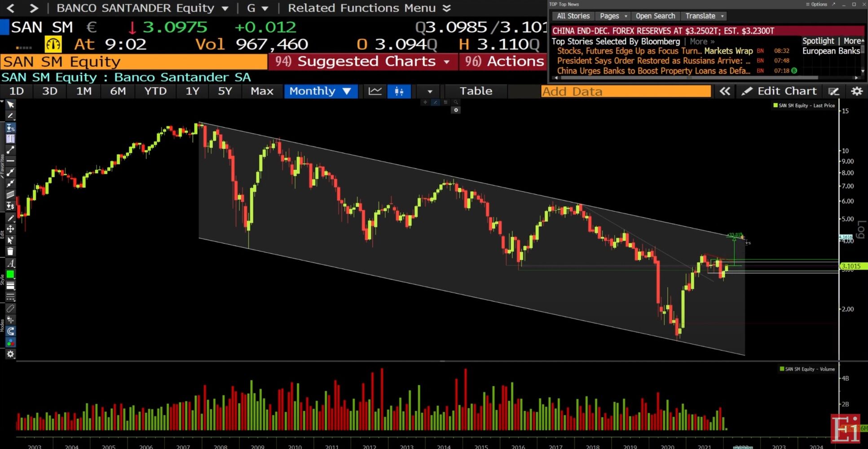Click the edit annotation pencil tool
This screenshot has width=868, height=449.
pos(10,218)
